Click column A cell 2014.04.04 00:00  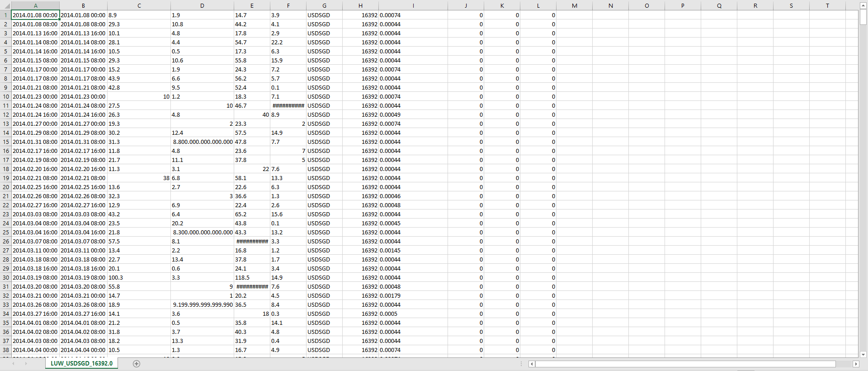tap(35, 350)
